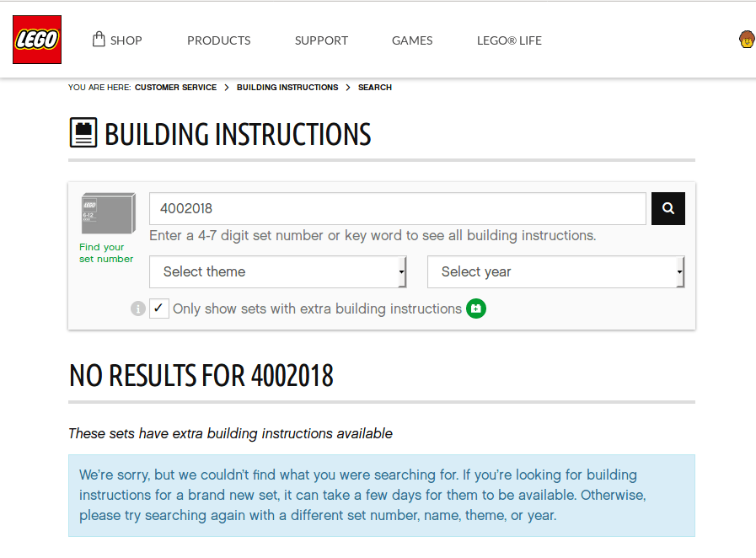Click the LEGO logo

pos(37,40)
